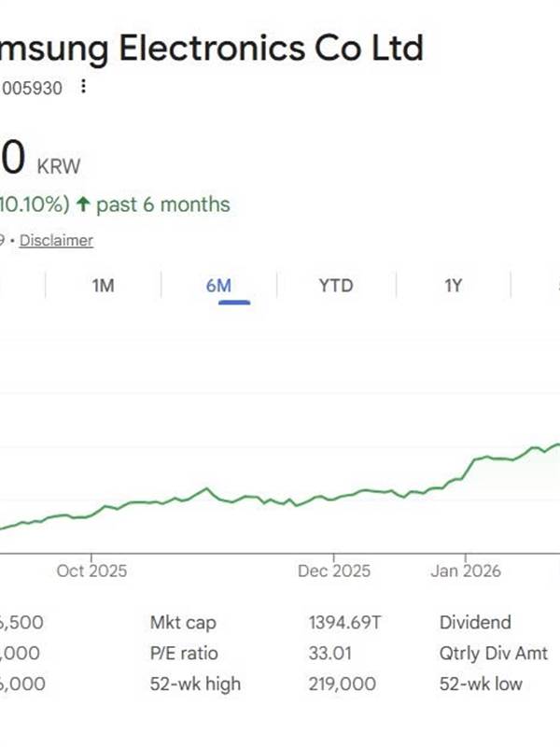This screenshot has height=747, width=560.
Task: Click the KRW currency label
Action: point(59,167)
